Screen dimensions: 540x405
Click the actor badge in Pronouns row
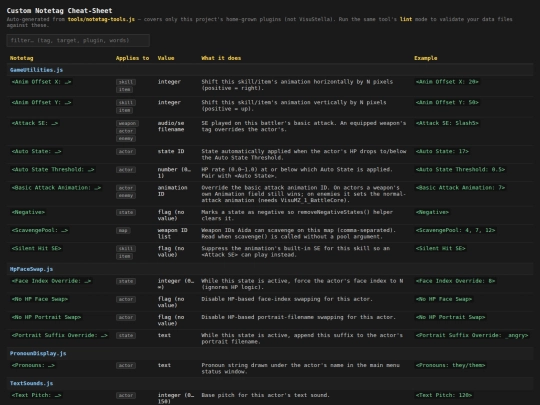tap(126, 365)
